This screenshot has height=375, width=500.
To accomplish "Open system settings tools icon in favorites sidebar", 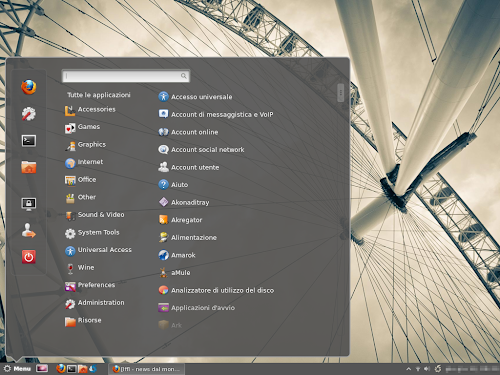I will [x=29, y=114].
